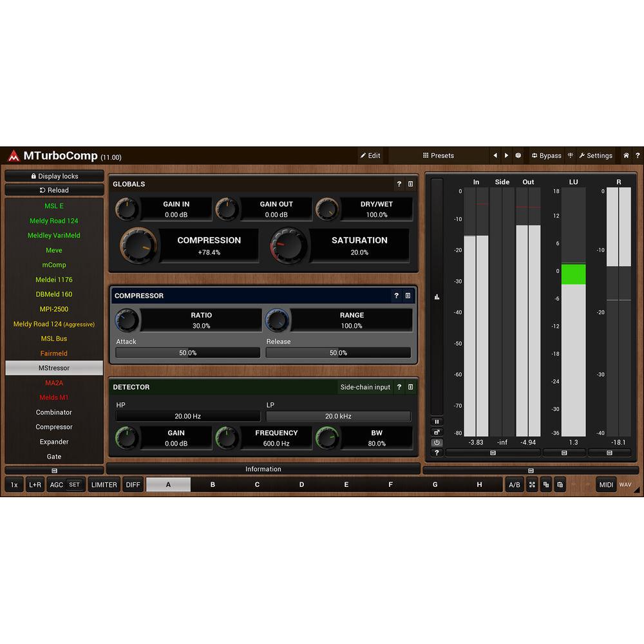
Task: Toggle the Bypass button
Action: [x=546, y=156]
